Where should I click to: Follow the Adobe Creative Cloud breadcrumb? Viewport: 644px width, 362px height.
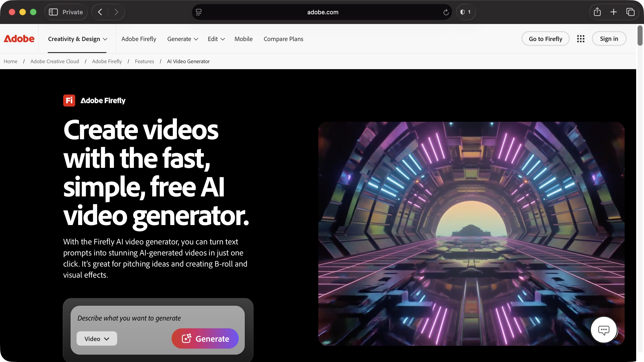click(54, 61)
